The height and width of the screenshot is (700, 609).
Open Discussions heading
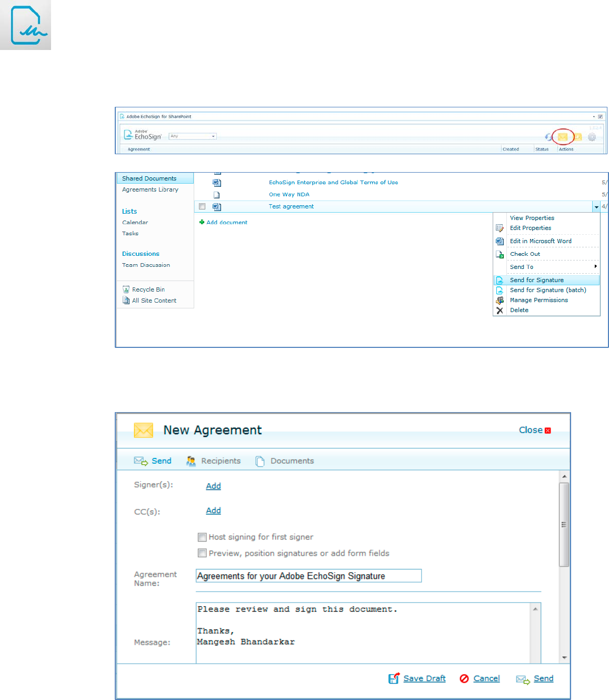tap(141, 254)
